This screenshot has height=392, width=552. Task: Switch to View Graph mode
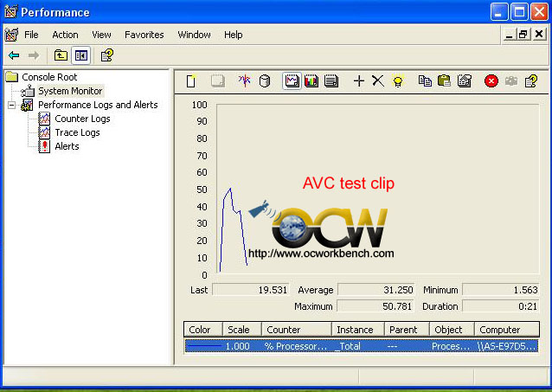[292, 81]
